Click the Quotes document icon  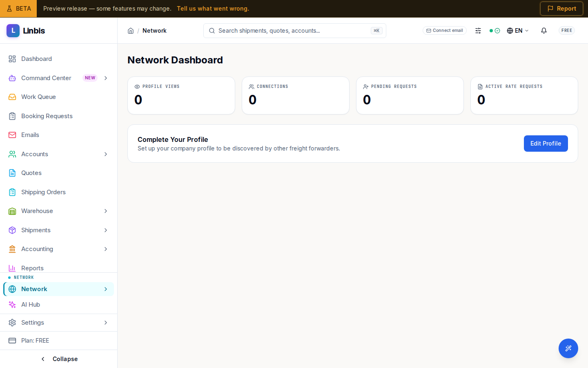(x=12, y=173)
